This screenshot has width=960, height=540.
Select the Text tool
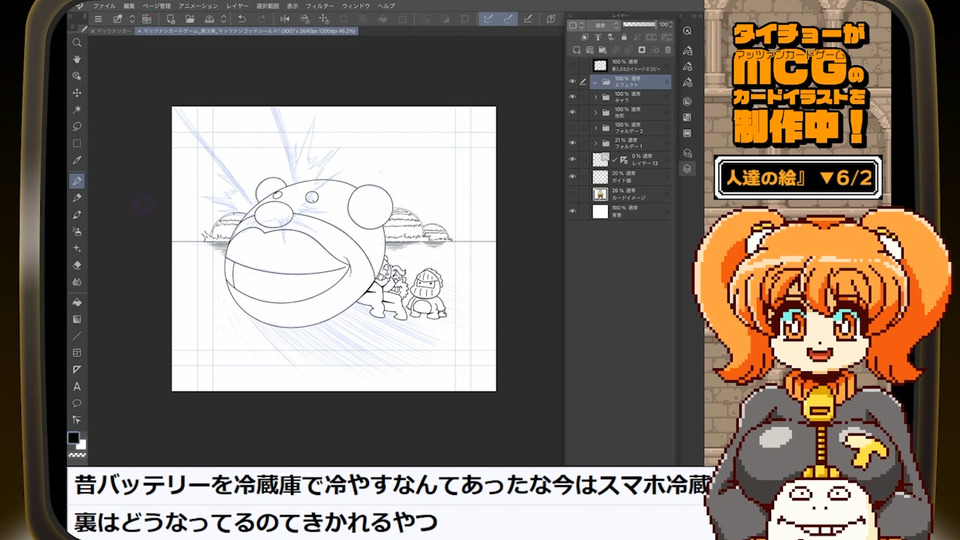tap(77, 386)
